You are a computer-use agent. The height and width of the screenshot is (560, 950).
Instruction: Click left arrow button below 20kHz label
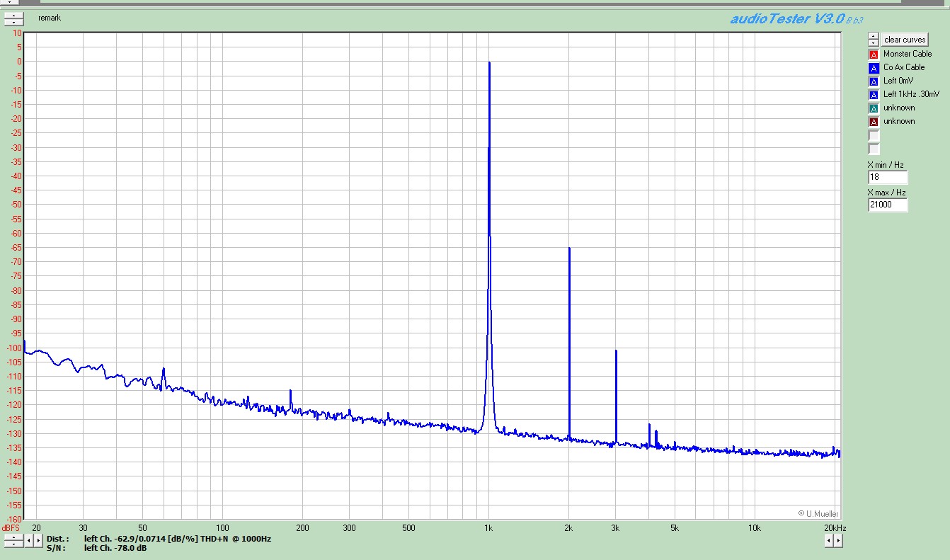click(x=829, y=541)
